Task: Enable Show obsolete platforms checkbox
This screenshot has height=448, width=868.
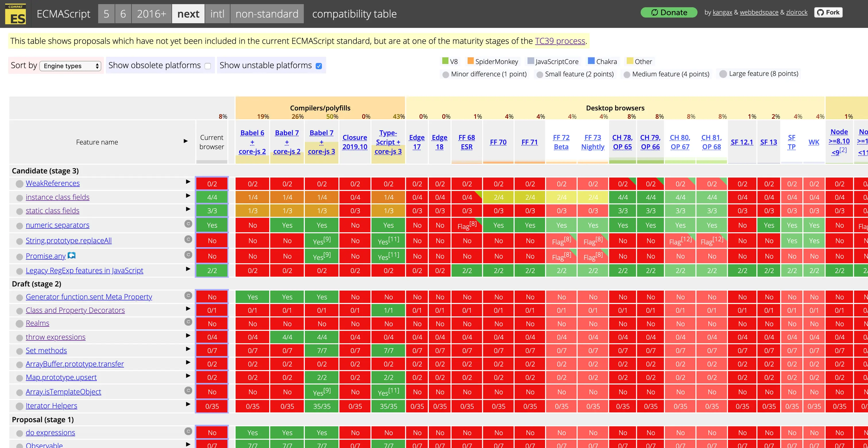Action: [x=208, y=66]
